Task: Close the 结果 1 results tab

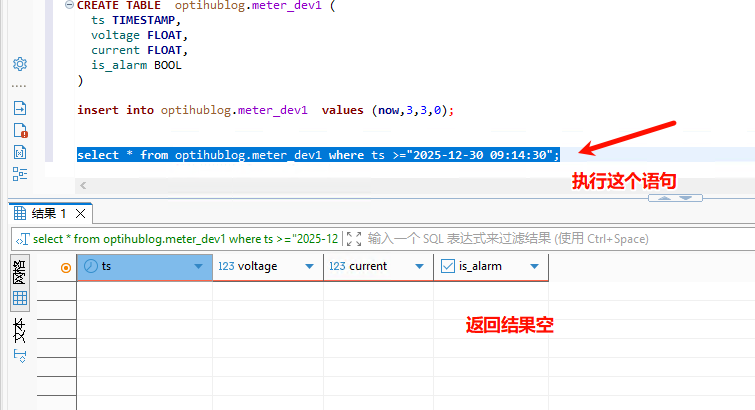Action: 82,213
